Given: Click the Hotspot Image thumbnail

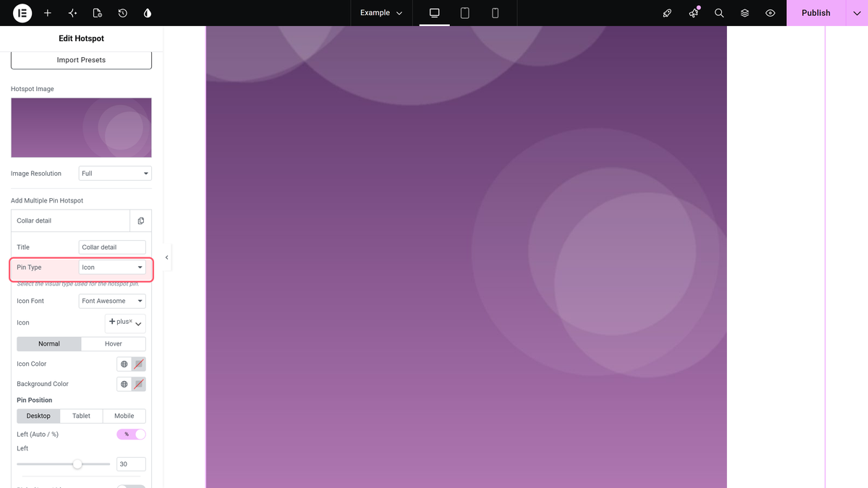Looking at the screenshot, I should (81, 127).
